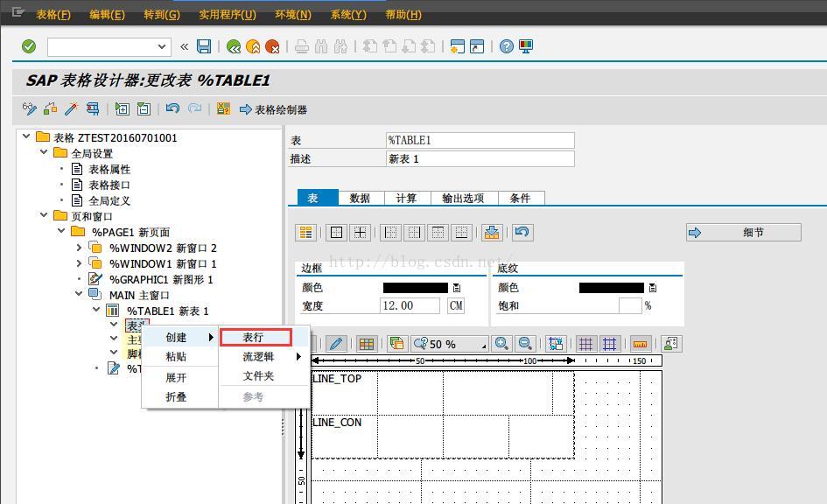Screen dimensions: 827x504
Task: Switch to the 计算 tab
Action: coord(406,199)
